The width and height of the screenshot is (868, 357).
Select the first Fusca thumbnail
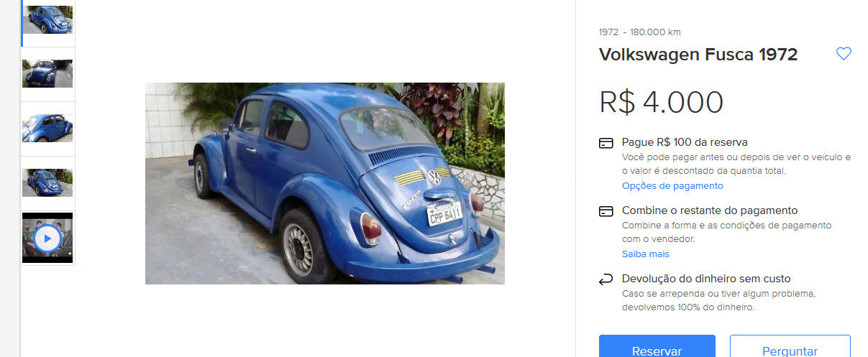click(47, 19)
